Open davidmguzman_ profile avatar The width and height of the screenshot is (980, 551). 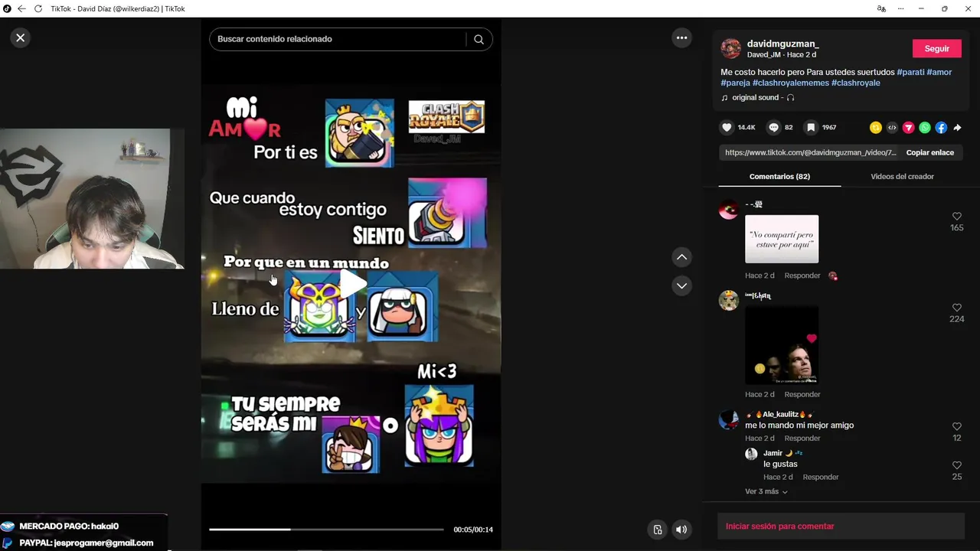click(730, 49)
